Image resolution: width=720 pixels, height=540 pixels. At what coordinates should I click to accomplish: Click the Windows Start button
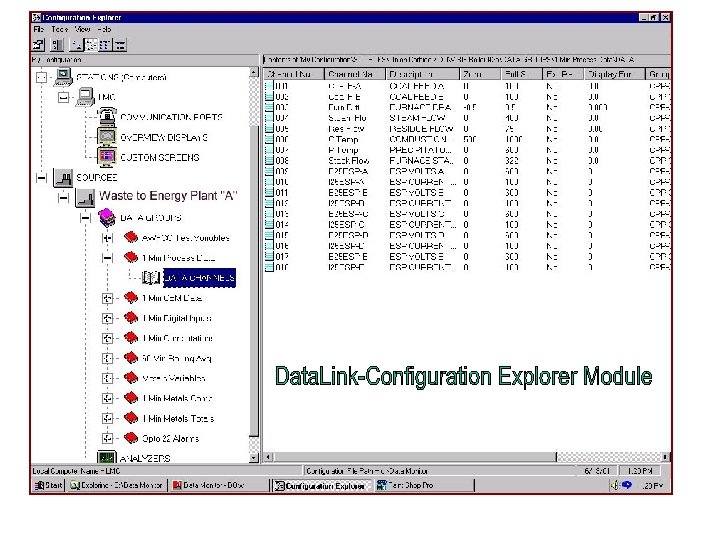point(47,486)
